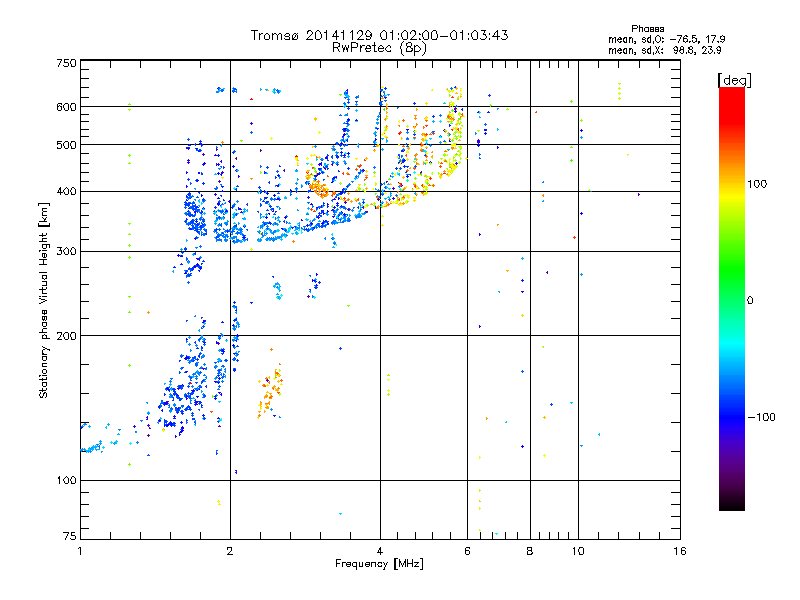Viewport: 800px width, 600px height.
Task: Click the y-axis tick label "300"
Action: [66, 252]
